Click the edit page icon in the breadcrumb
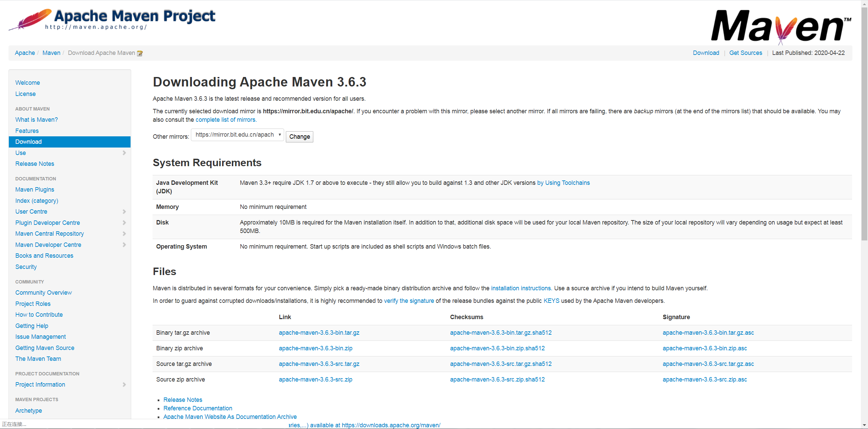Screen dimensions: 868x429 (140, 53)
